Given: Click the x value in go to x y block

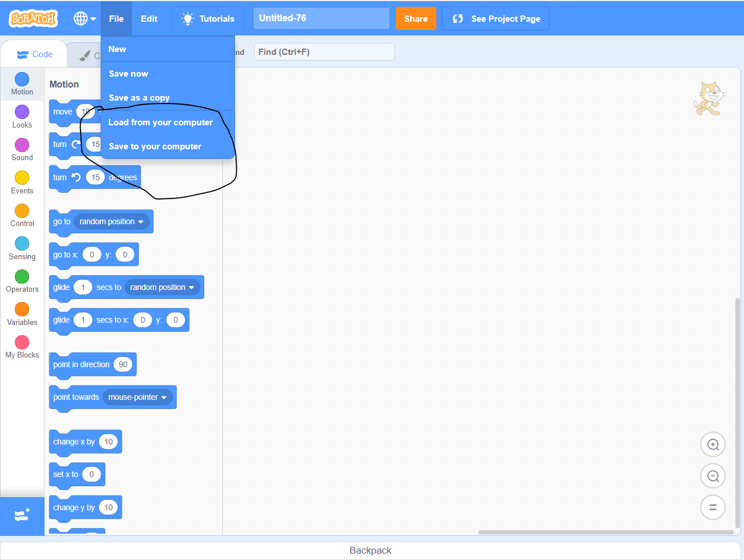Looking at the screenshot, I should [x=91, y=255].
